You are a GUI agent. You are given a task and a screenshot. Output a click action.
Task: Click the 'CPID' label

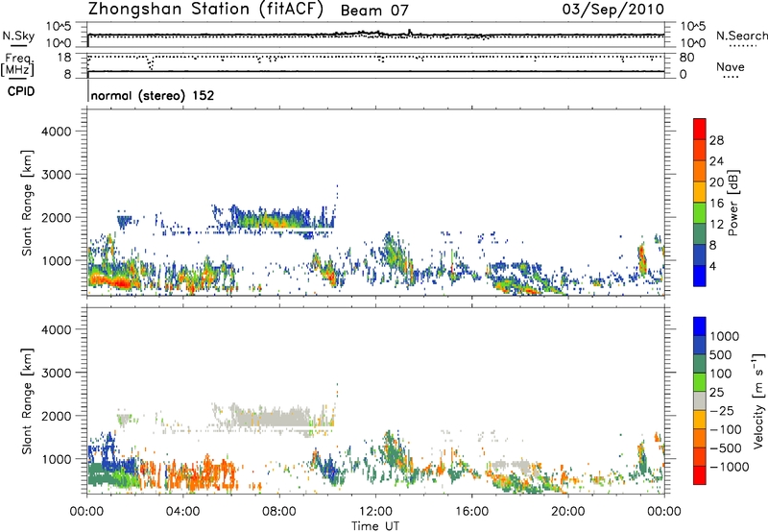(x=21, y=91)
